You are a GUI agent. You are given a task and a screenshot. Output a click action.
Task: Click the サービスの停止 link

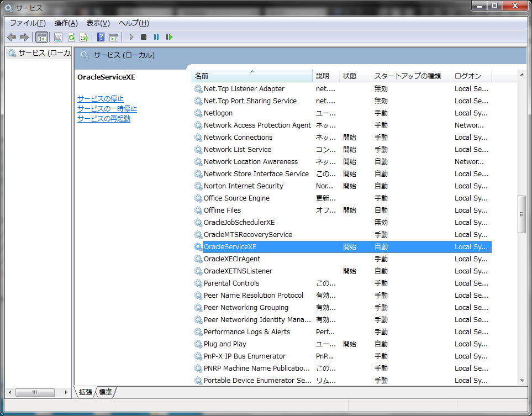click(x=101, y=98)
